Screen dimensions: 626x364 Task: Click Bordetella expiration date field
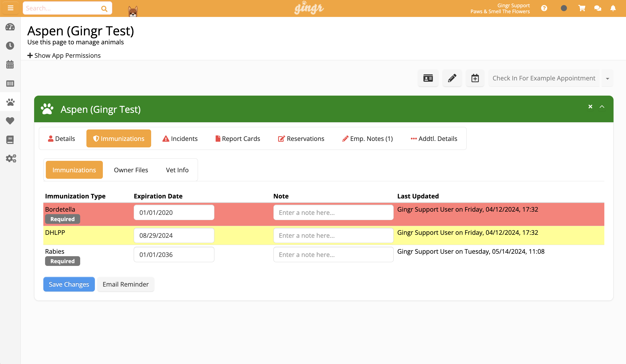tap(174, 212)
